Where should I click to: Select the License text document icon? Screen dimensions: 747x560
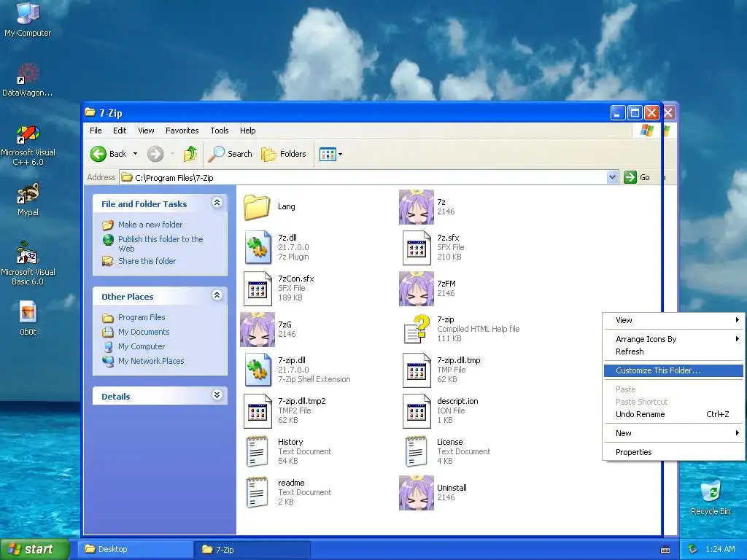tap(417, 451)
